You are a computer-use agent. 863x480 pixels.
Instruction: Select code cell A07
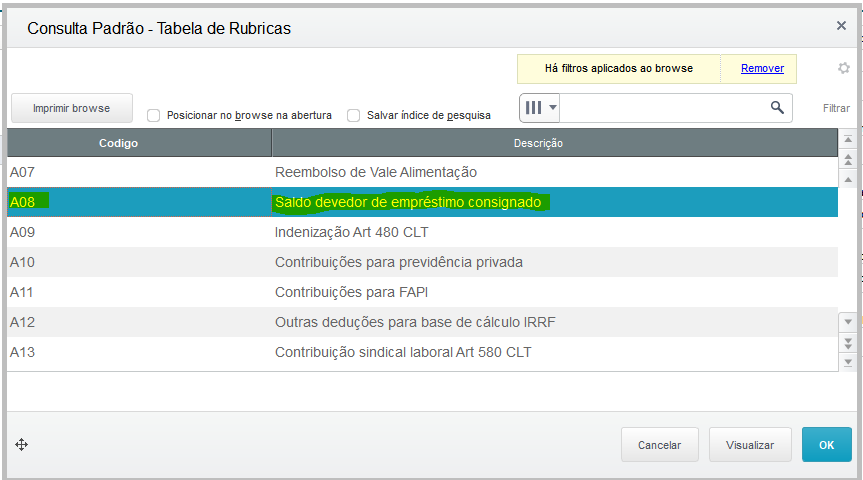(x=139, y=172)
